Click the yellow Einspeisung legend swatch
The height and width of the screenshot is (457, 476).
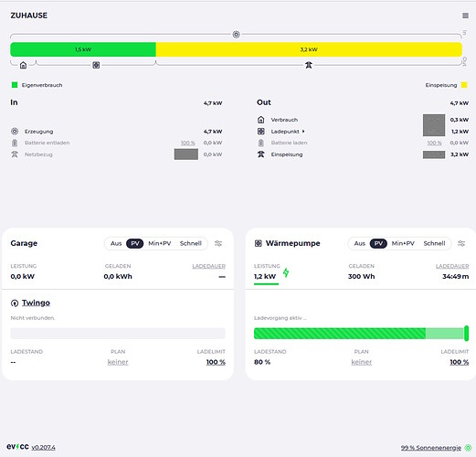[x=464, y=85]
